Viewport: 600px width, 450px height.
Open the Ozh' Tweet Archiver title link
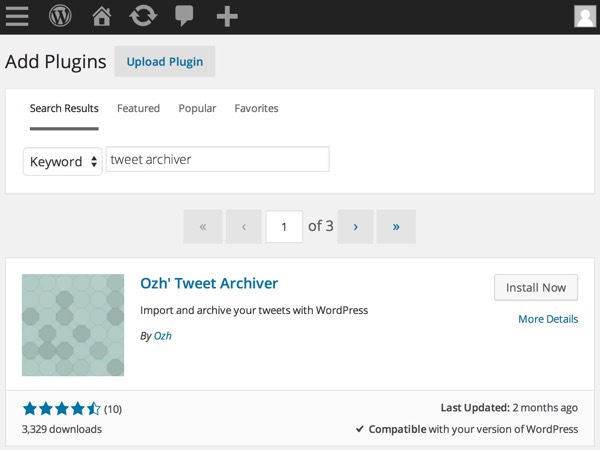click(209, 283)
